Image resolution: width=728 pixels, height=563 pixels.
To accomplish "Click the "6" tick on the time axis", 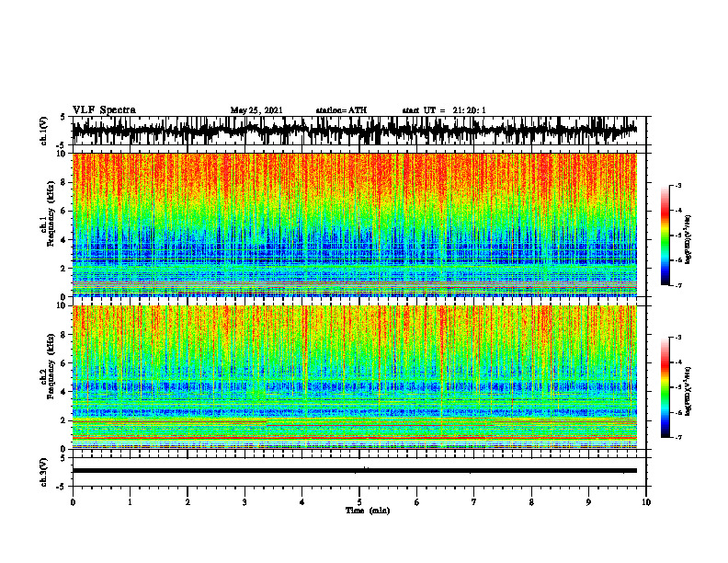I will pyautogui.click(x=417, y=502).
